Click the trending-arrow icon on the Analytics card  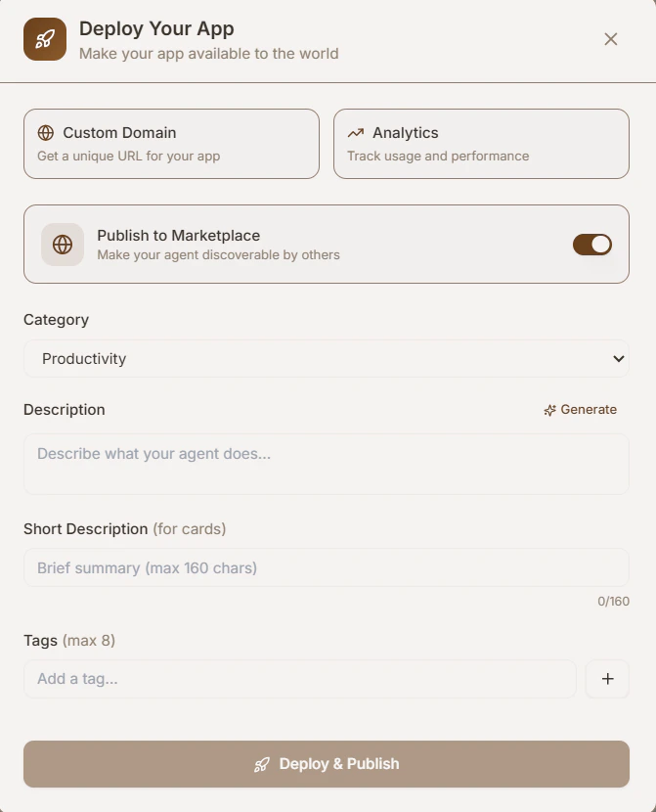click(x=357, y=132)
